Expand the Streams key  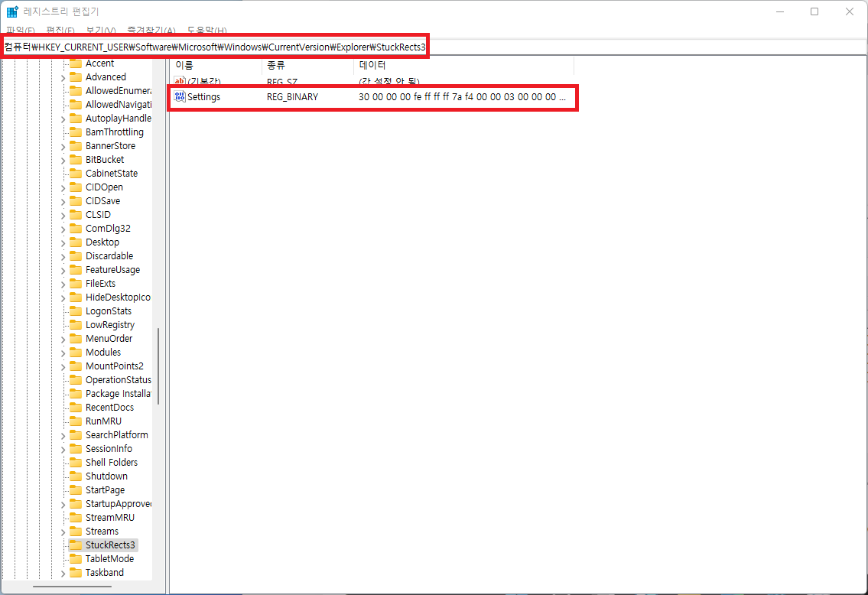[63, 532]
